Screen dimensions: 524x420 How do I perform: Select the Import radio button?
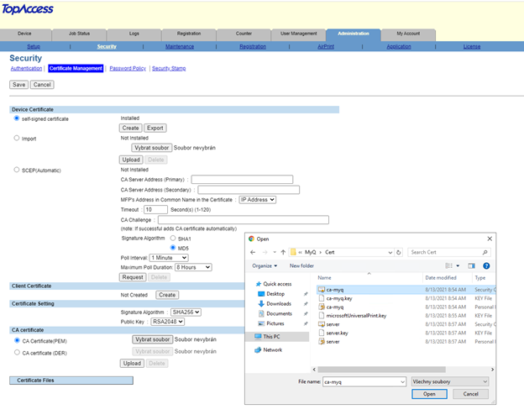point(17,138)
